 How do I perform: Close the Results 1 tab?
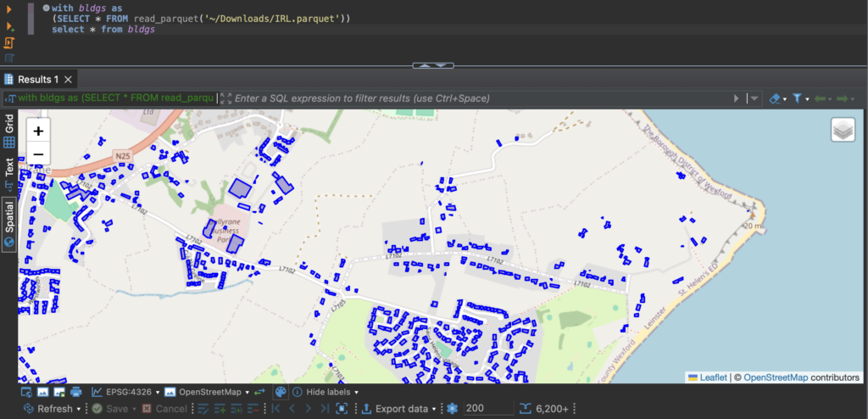68,80
